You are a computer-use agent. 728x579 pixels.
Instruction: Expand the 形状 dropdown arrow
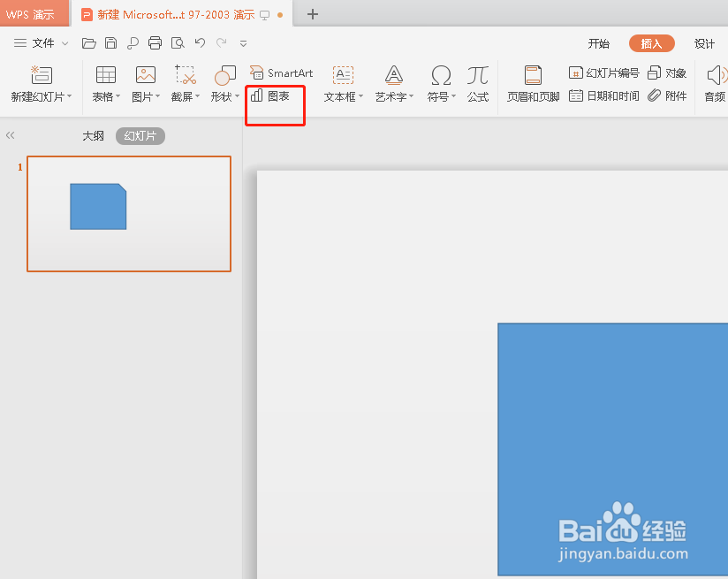[x=238, y=96]
